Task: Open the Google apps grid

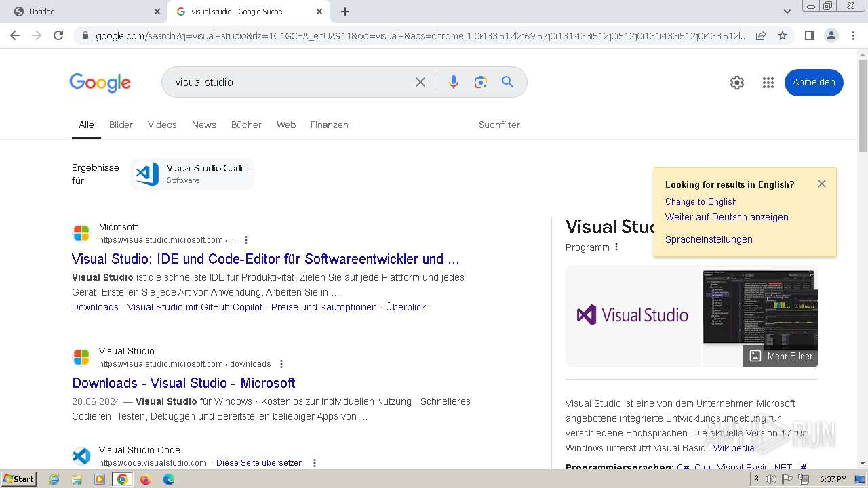Action: [768, 83]
